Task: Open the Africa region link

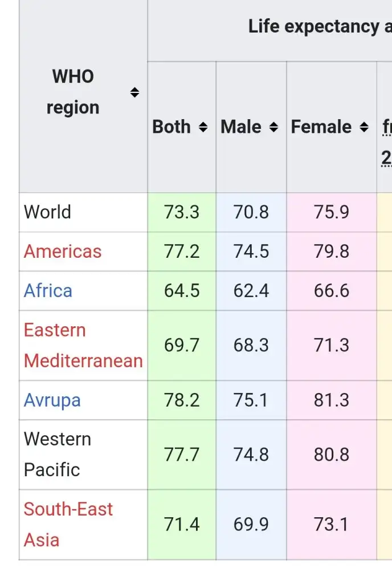Action: click(x=48, y=291)
